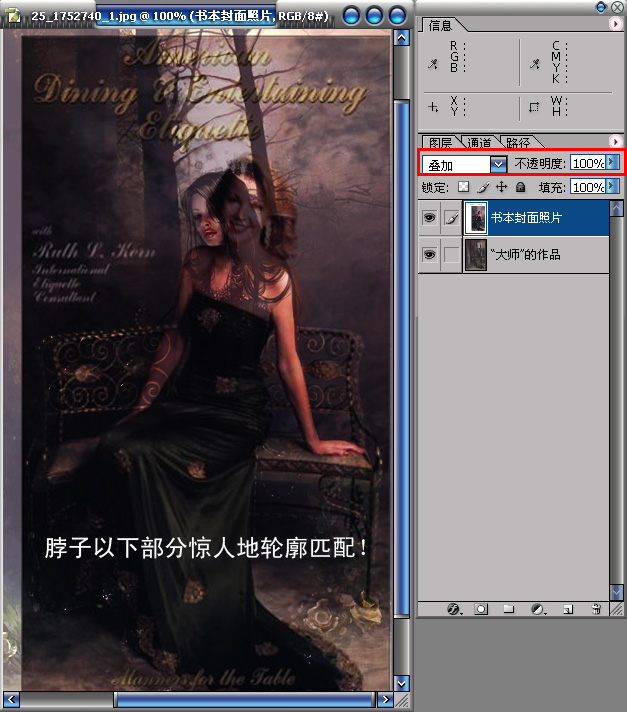Screen dimensions: 627x712
Task: Open the Info panel flyout menu arrow
Action: [x=616, y=24]
